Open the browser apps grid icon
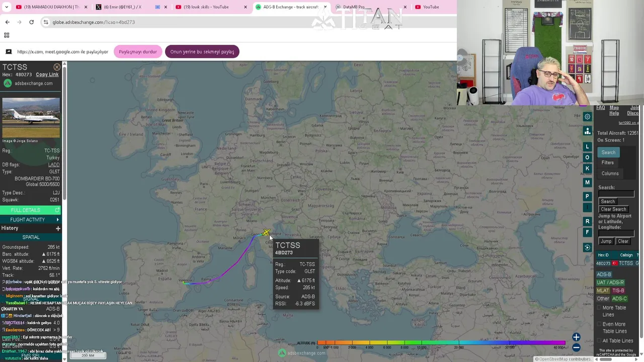Screen dimensions: 644x362 [7, 35]
